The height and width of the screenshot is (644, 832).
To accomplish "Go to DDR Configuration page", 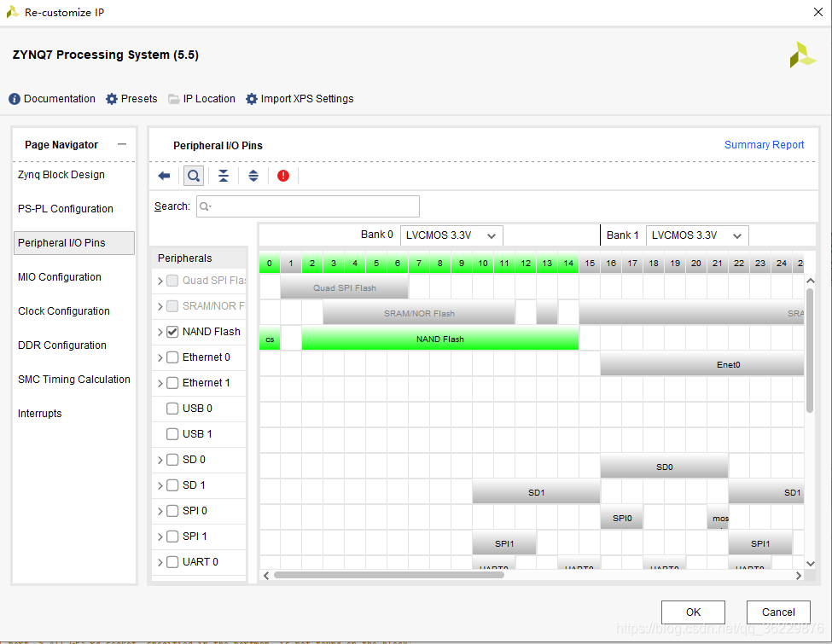I will (x=62, y=345).
